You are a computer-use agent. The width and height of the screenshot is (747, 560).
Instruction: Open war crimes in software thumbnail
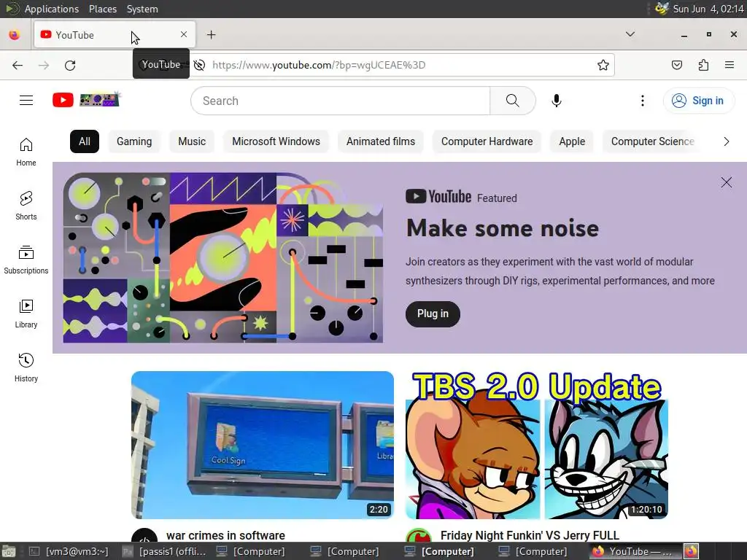[263, 446]
